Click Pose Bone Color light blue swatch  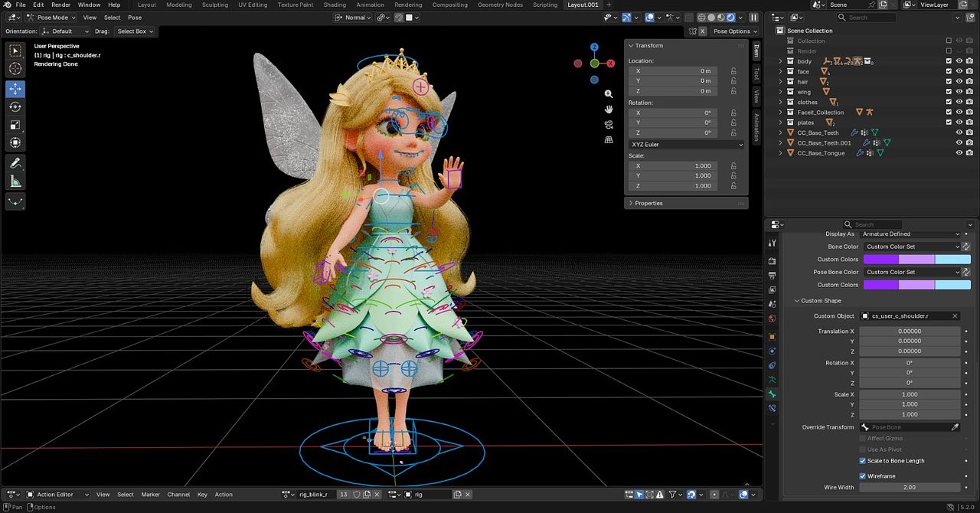tap(952, 285)
